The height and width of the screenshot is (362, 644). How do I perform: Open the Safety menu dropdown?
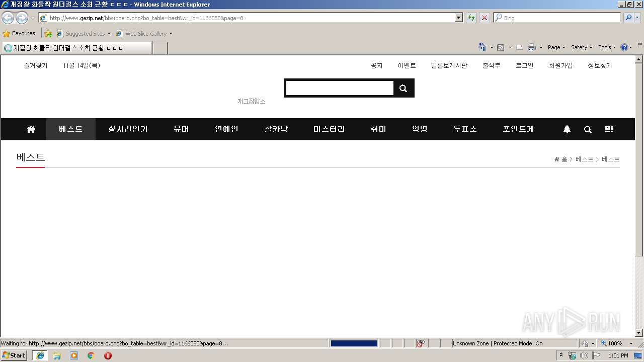point(582,47)
